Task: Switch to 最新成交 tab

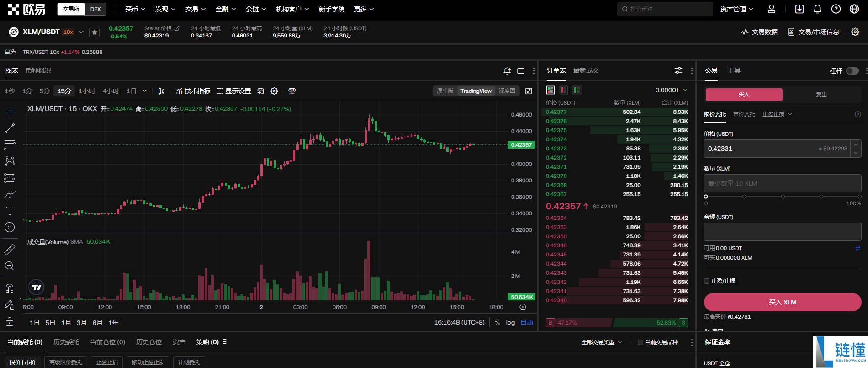Action: pos(586,70)
